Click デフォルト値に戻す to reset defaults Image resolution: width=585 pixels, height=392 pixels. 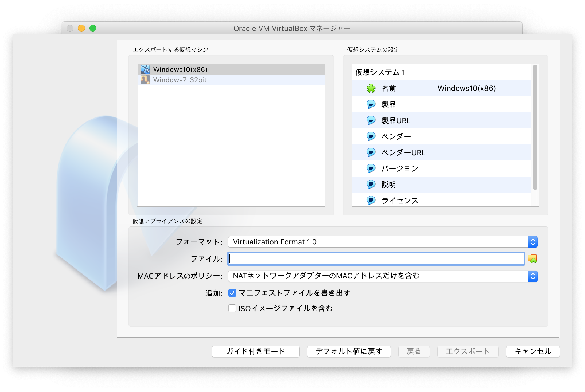pos(349,352)
